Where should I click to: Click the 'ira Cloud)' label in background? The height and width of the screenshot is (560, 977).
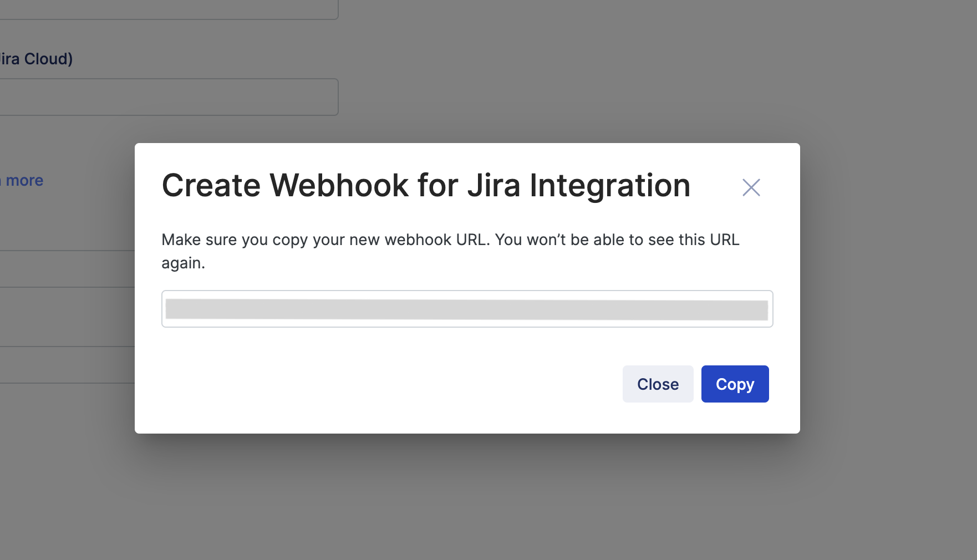click(37, 59)
